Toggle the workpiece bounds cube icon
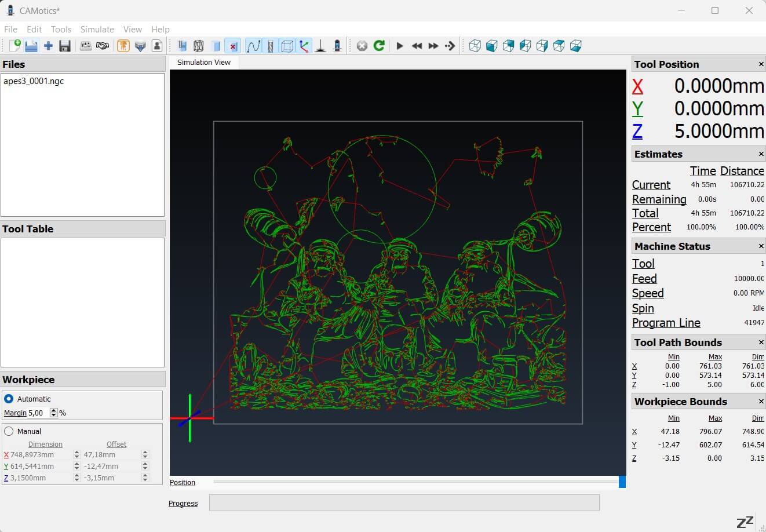This screenshot has width=766, height=532. 287,46
